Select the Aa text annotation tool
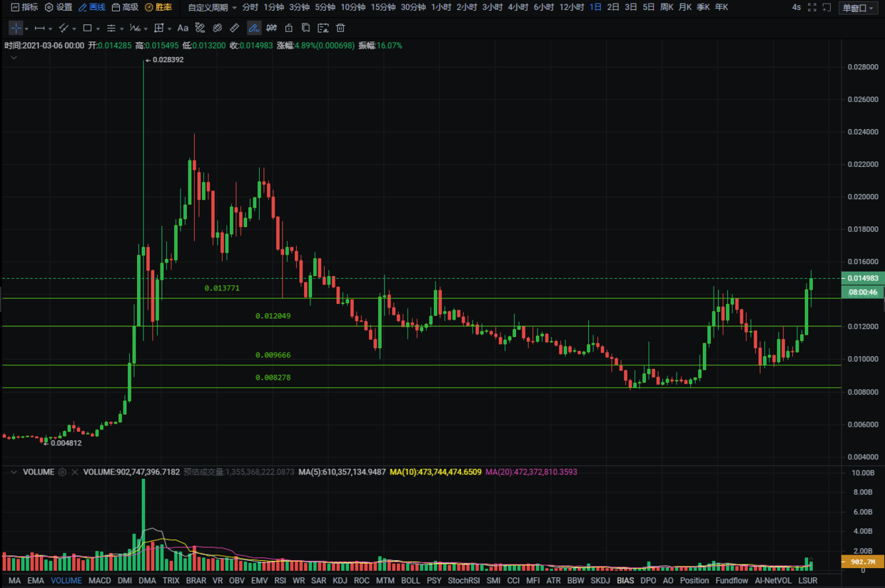 (x=183, y=28)
